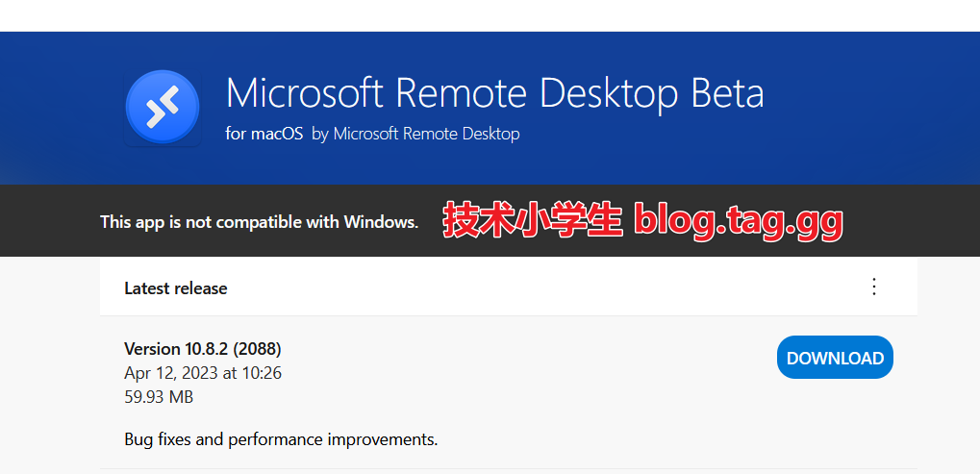Click the word Beta in the title
The width and height of the screenshot is (980, 474).
727,93
